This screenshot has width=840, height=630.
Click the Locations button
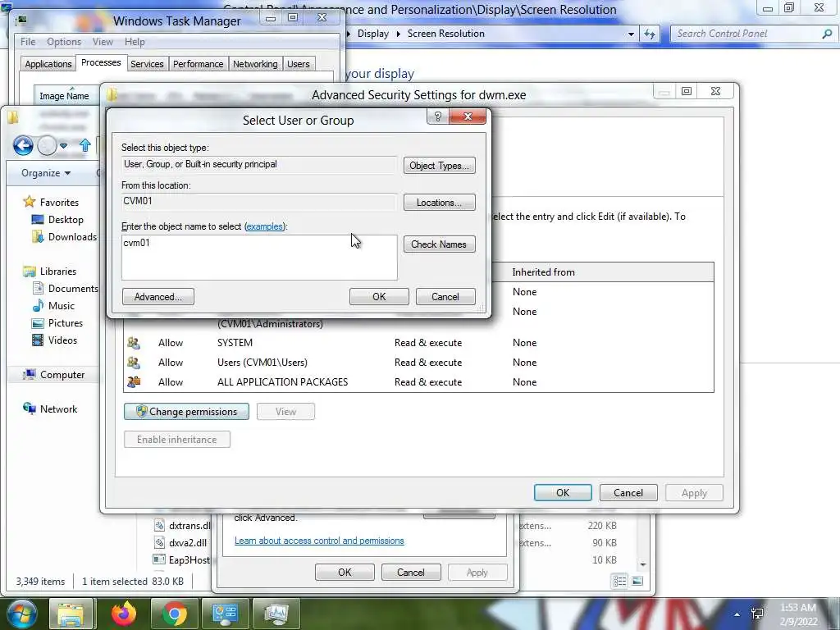440,203
